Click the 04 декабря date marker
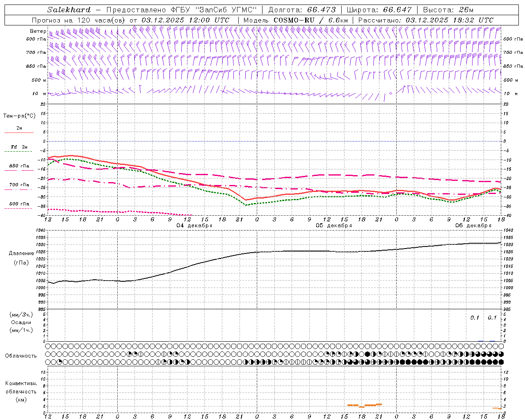Viewport: 525px width, 420px height. [x=194, y=226]
